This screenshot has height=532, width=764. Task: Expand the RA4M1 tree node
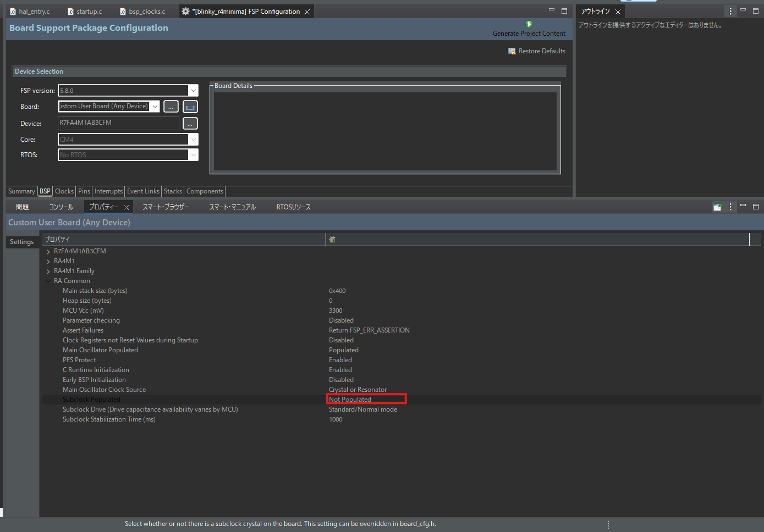click(48, 262)
